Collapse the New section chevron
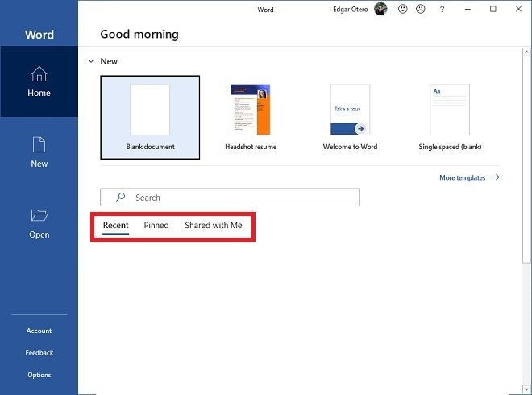This screenshot has width=532, height=395. point(91,61)
